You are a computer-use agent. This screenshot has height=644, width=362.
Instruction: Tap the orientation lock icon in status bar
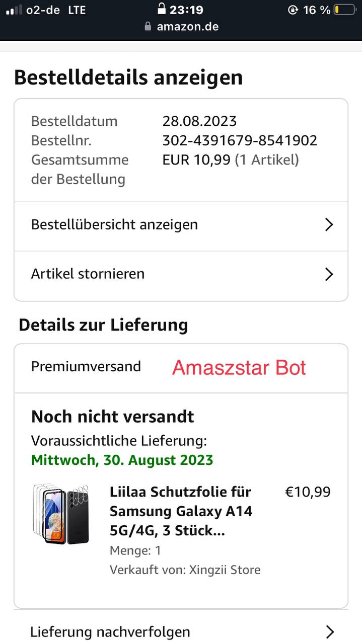tap(293, 10)
